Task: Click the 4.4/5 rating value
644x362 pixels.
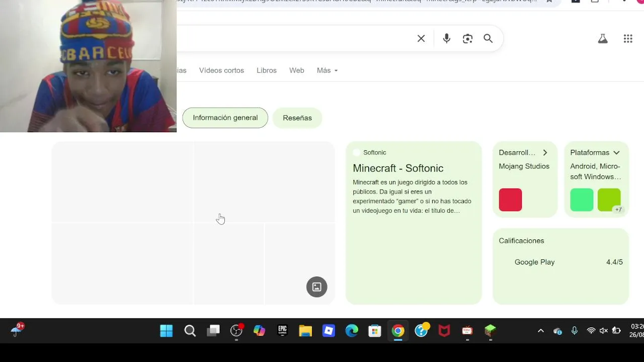Action: [614, 262]
